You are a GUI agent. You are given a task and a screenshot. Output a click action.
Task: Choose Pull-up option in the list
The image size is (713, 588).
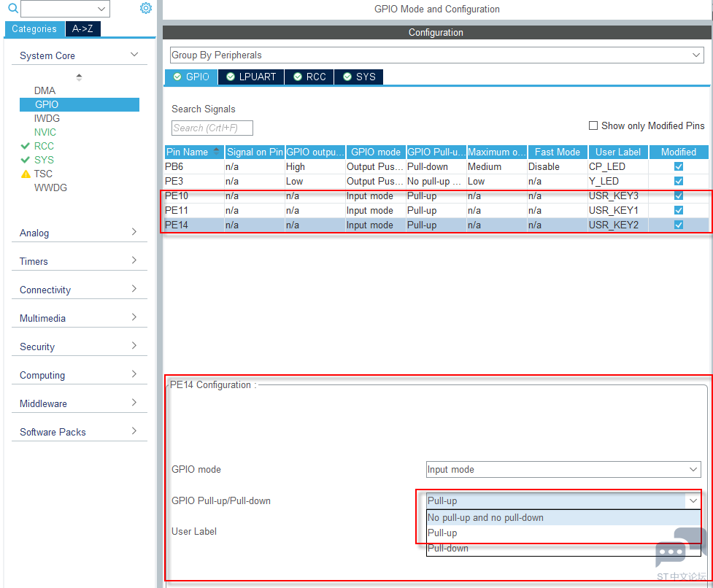tap(563, 533)
